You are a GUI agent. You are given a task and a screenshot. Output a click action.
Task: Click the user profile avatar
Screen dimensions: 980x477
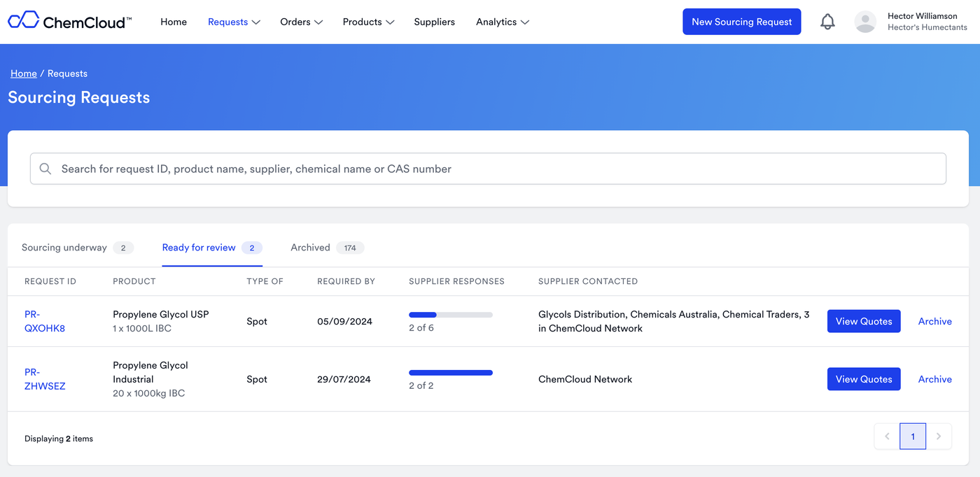tap(865, 22)
